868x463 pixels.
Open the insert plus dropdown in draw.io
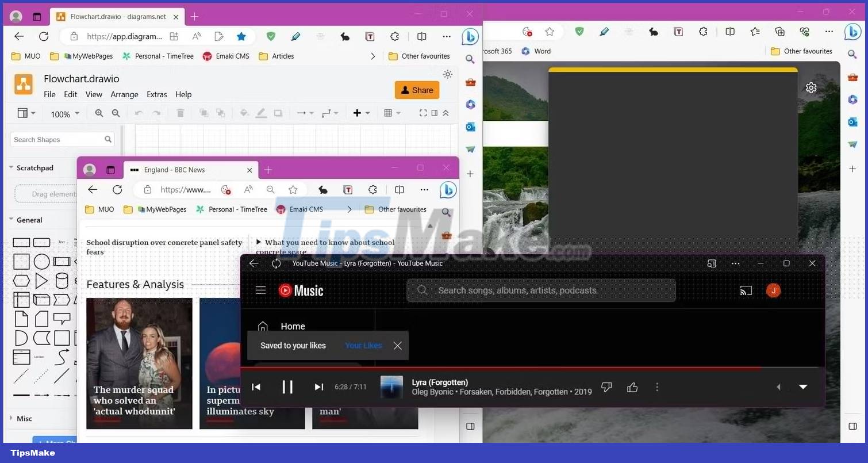pos(361,113)
